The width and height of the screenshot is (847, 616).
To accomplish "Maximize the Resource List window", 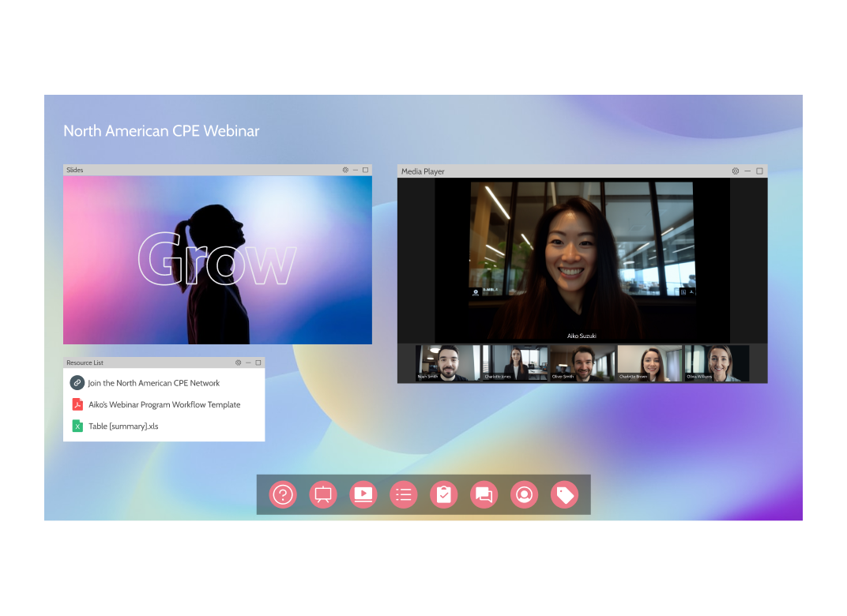I will 258,362.
